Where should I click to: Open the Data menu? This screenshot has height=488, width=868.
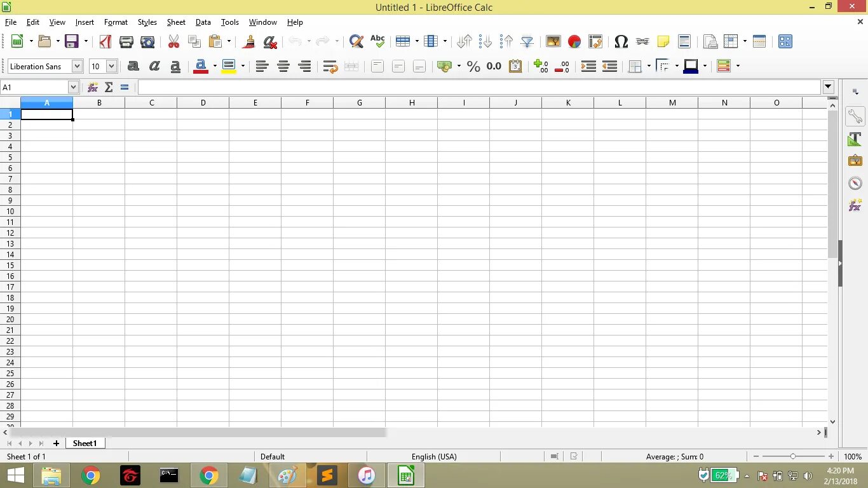[x=203, y=22]
